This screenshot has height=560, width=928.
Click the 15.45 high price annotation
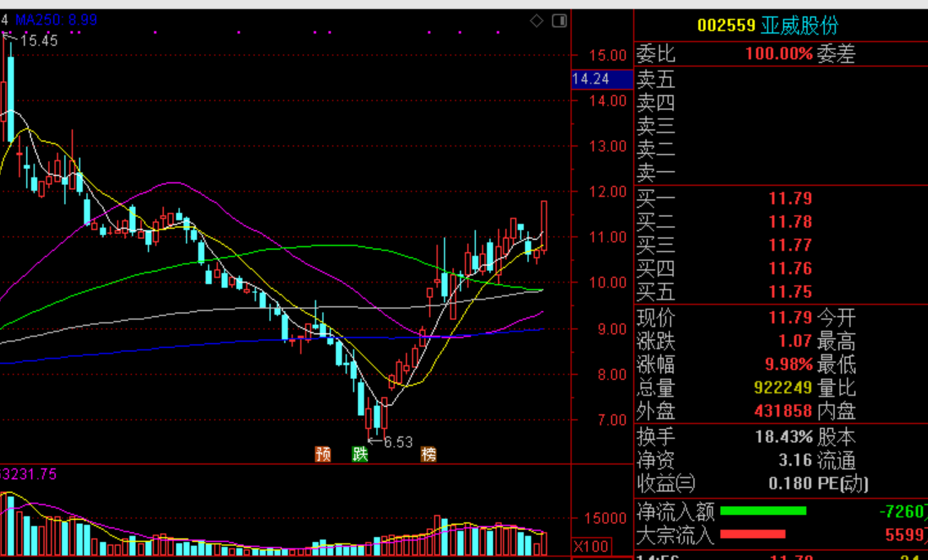(38, 39)
